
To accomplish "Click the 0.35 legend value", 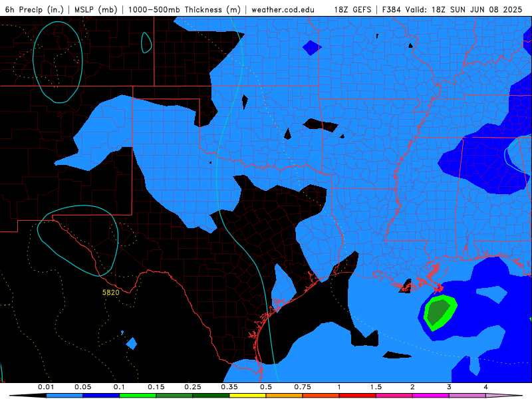I will click(229, 387).
